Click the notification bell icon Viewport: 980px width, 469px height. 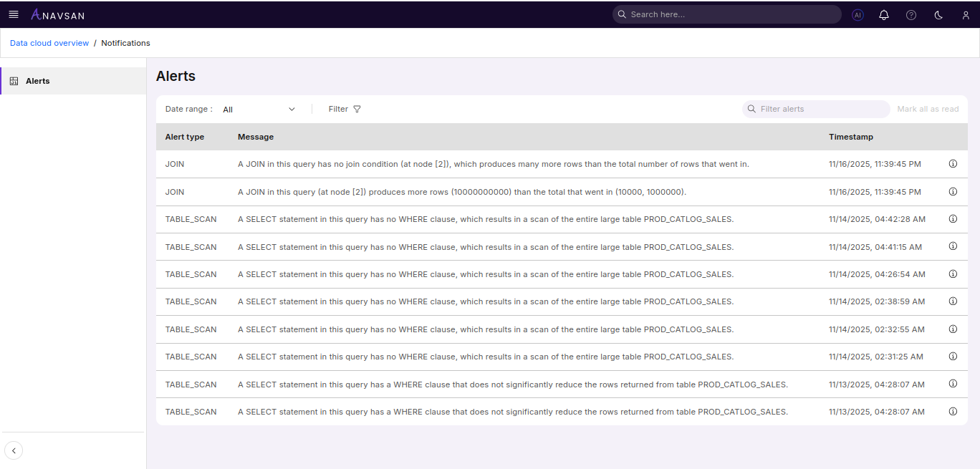point(883,14)
